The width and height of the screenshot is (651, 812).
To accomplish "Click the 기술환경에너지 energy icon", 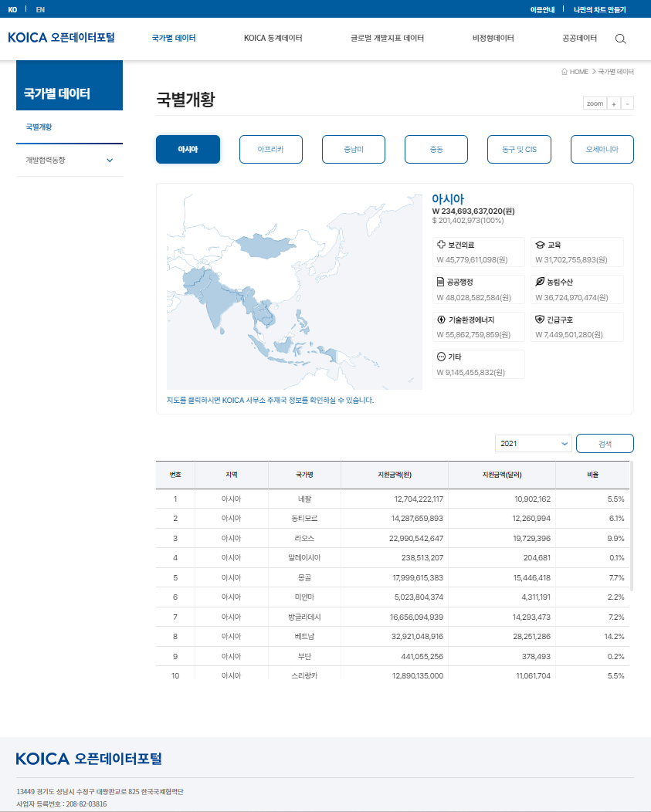I will pyautogui.click(x=441, y=320).
